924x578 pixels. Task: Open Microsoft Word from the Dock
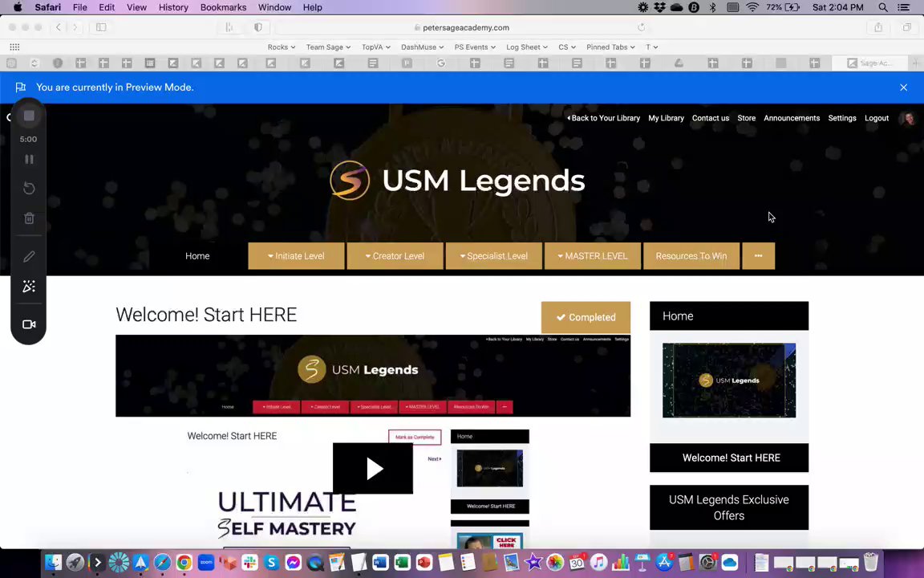pyautogui.click(x=380, y=562)
